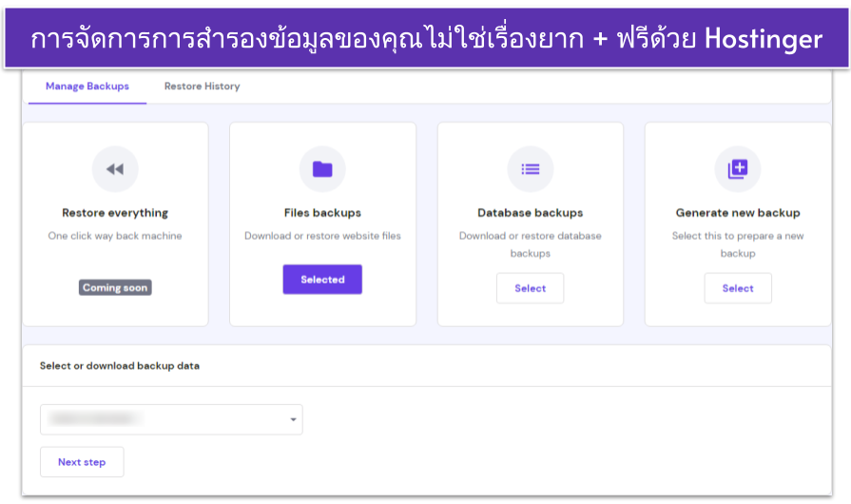The image size is (851, 504).
Task: Click the Generate new backup heading
Action: click(738, 213)
